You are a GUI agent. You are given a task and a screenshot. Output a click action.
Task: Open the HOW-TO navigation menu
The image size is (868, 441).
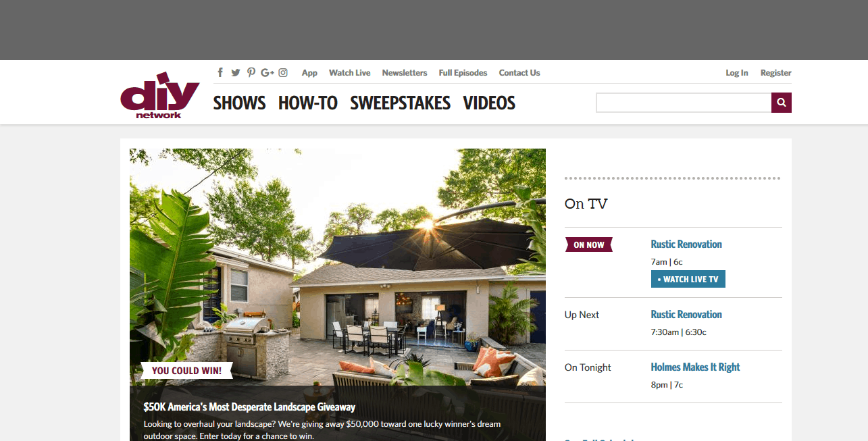pos(307,103)
